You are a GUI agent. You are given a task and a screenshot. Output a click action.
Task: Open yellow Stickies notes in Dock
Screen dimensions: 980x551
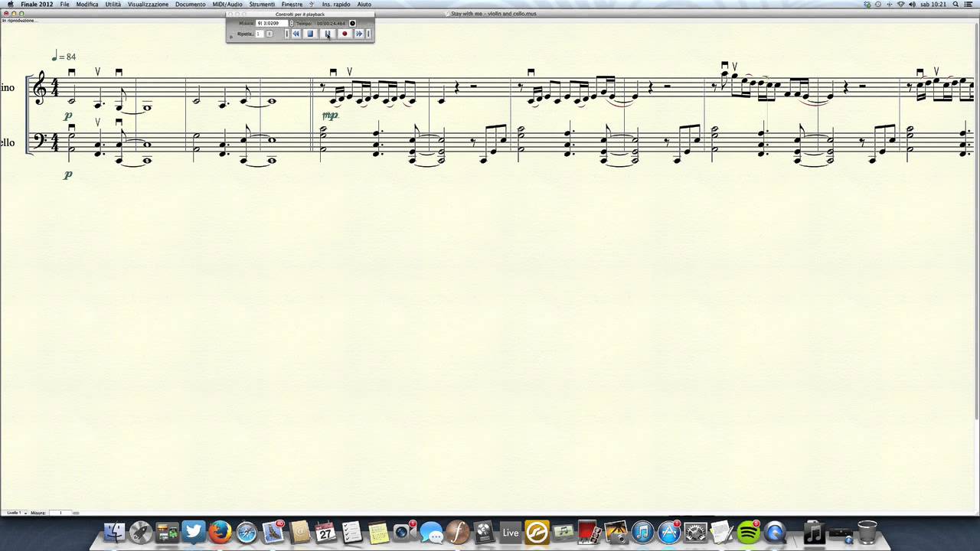(377, 532)
